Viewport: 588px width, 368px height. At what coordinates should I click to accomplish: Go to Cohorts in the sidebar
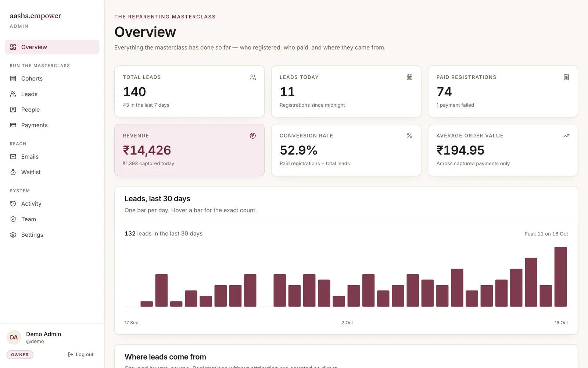pyautogui.click(x=52, y=78)
